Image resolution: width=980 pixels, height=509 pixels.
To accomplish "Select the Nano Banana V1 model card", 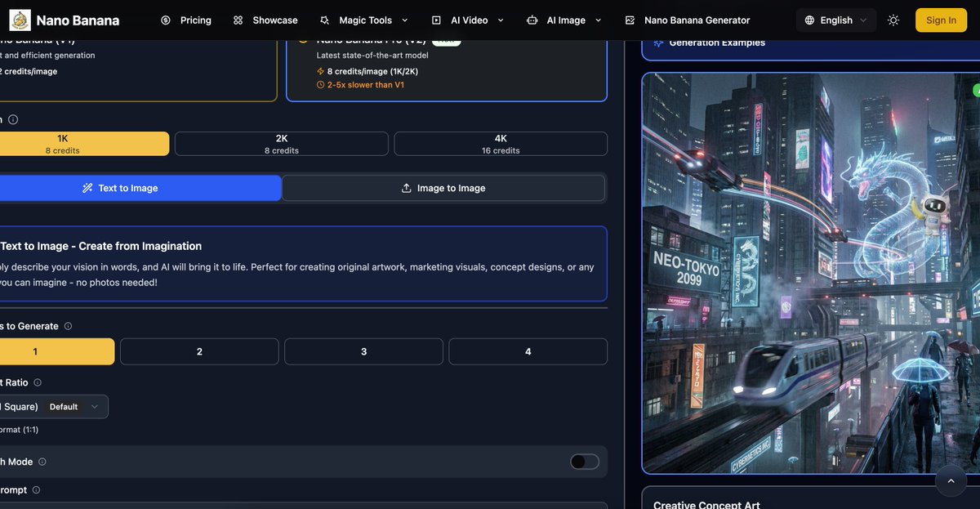I will (137, 70).
